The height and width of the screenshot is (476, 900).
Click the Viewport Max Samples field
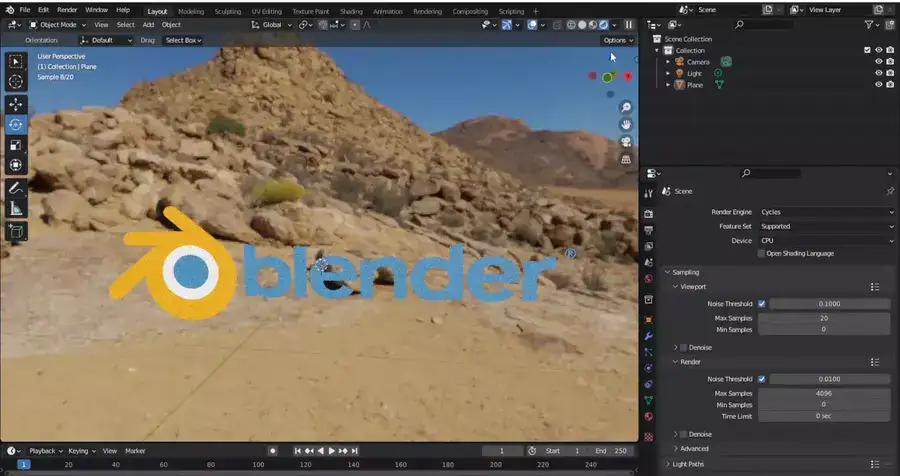[824, 318]
